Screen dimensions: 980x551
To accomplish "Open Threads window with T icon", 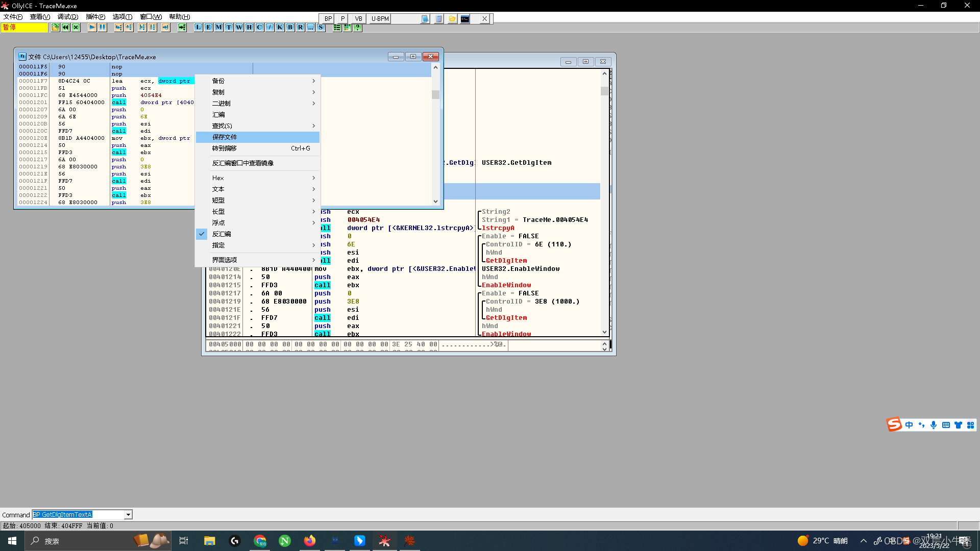I will pos(229,28).
